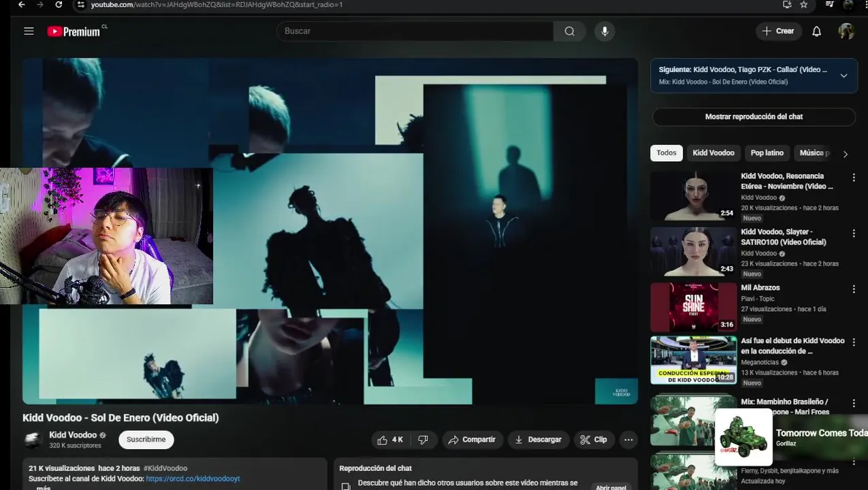Click the main video player
Screen dimensions: 868x490
pos(330,231)
